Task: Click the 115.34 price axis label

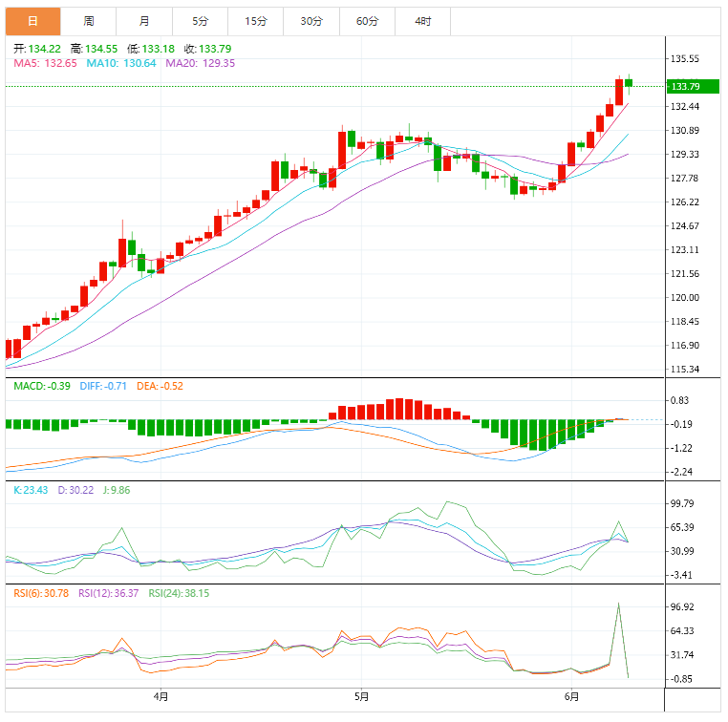Action: (685, 370)
